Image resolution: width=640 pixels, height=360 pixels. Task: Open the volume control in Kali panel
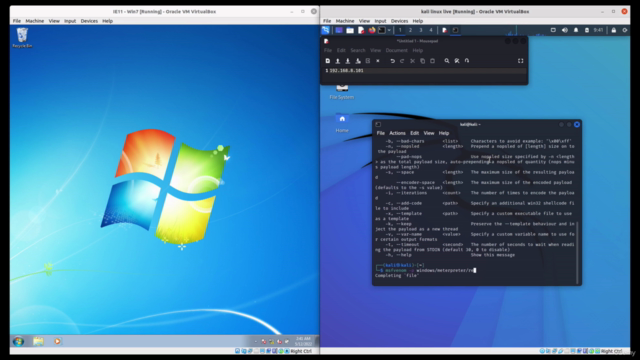coord(564,30)
